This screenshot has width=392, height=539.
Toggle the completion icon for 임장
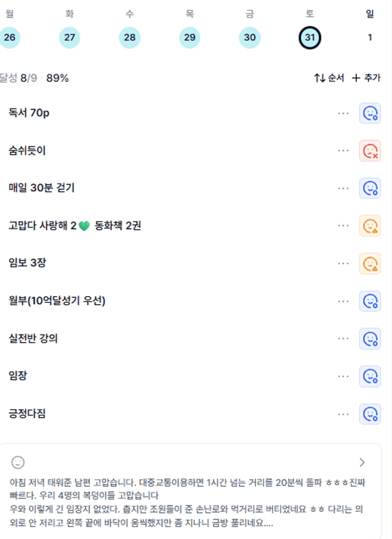tap(370, 376)
